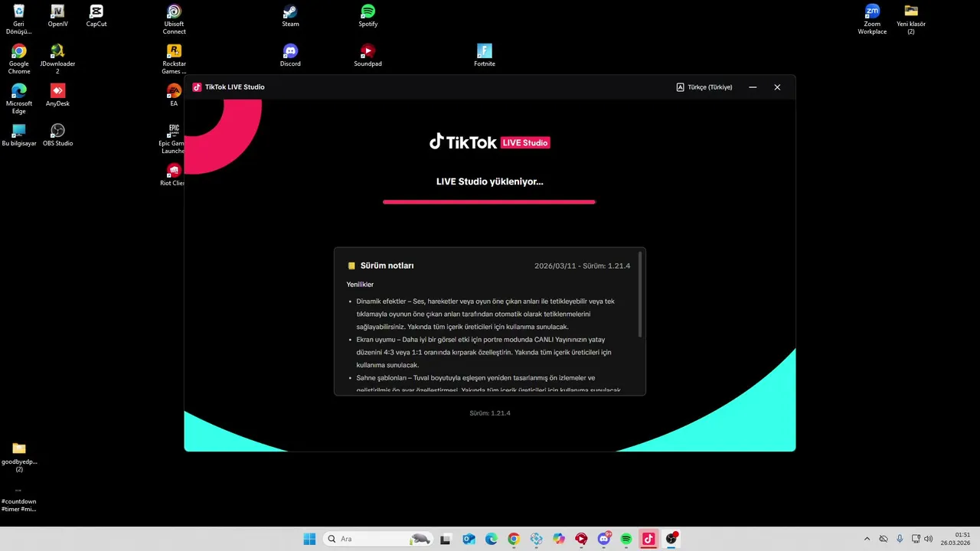
Task: Select the Spotify desktop icon
Action: [367, 16]
